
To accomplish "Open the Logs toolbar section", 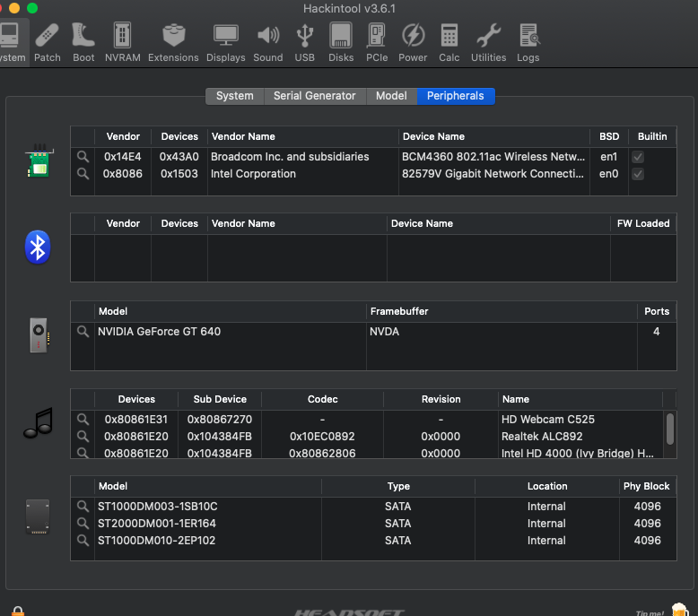I will pos(528,43).
